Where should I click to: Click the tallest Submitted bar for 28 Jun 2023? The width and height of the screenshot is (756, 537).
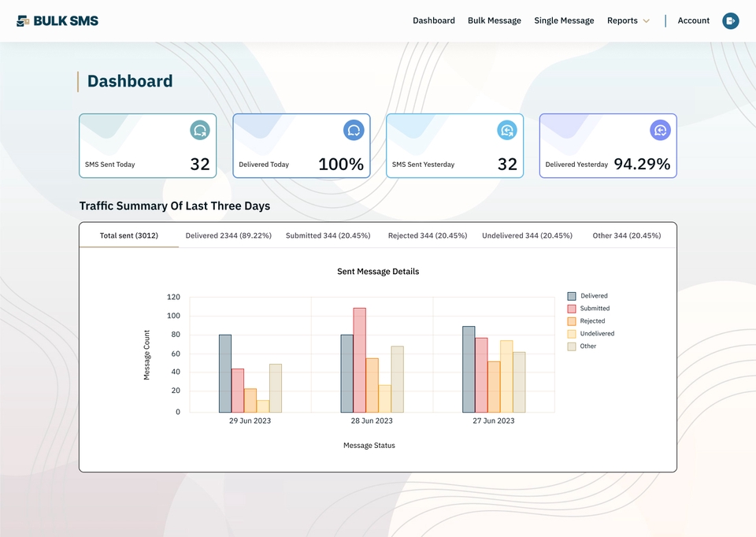pos(360,360)
